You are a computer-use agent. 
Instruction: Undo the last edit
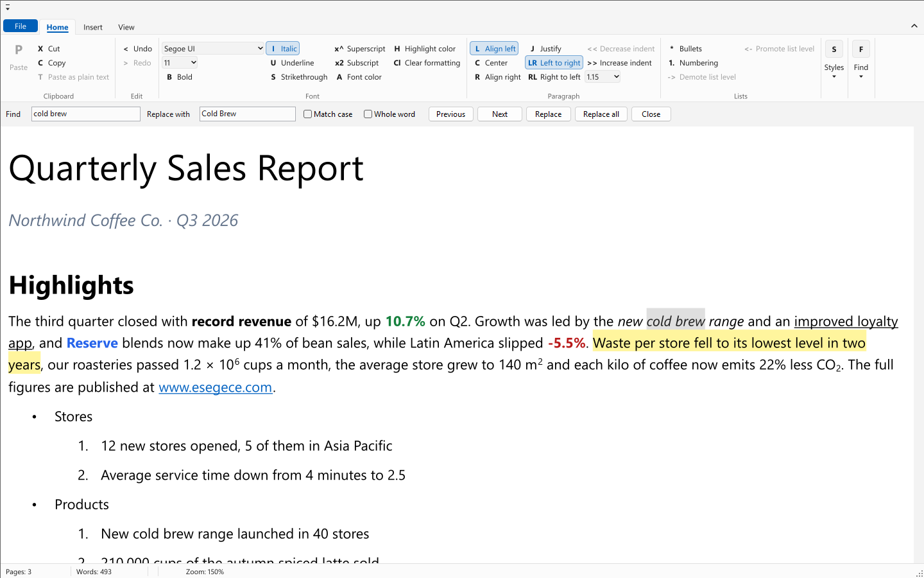(x=137, y=49)
